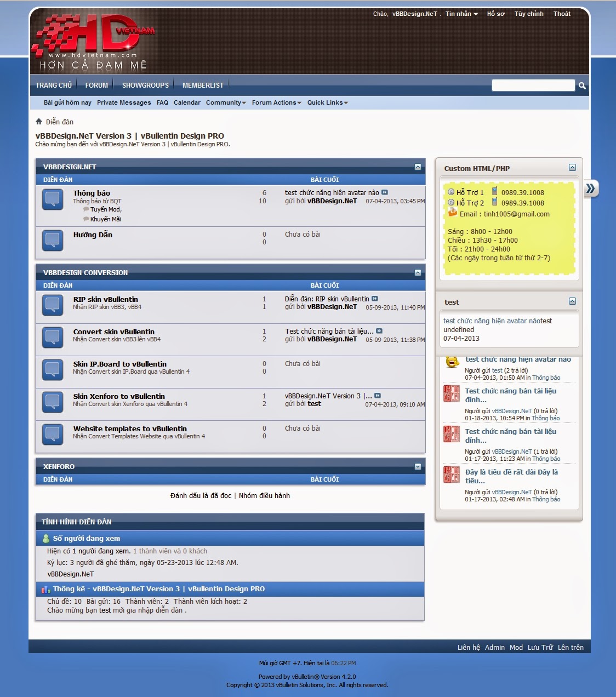This screenshot has width=616, height=697.
Task: Focus the forum search box
Action: [533, 85]
